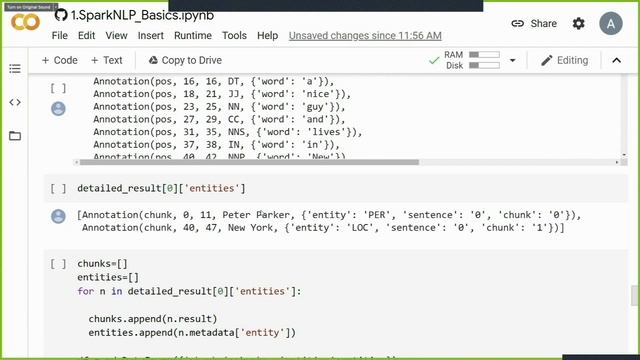The width and height of the screenshot is (640, 360).
Task: Click the entities=[] code line
Action: pyautogui.click(x=108, y=277)
